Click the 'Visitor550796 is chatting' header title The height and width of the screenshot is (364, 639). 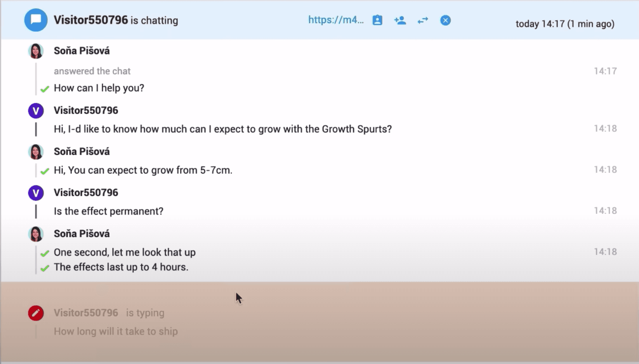click(116, 20)
